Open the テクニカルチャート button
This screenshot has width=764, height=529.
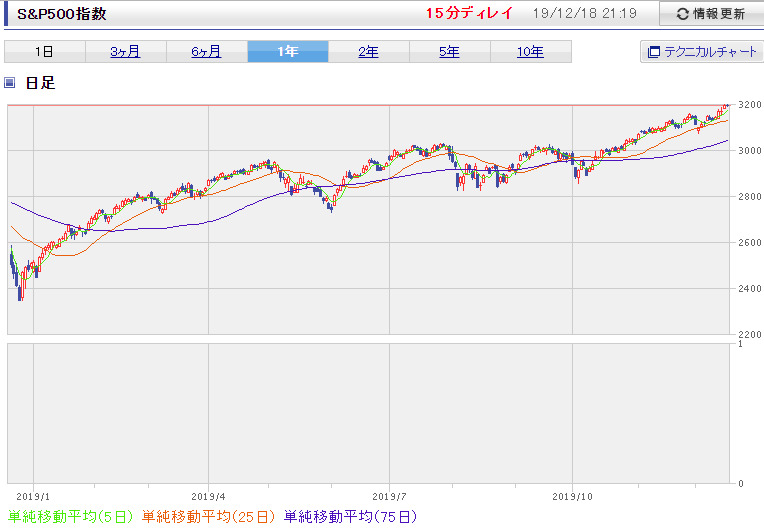[x=702, y=52]
